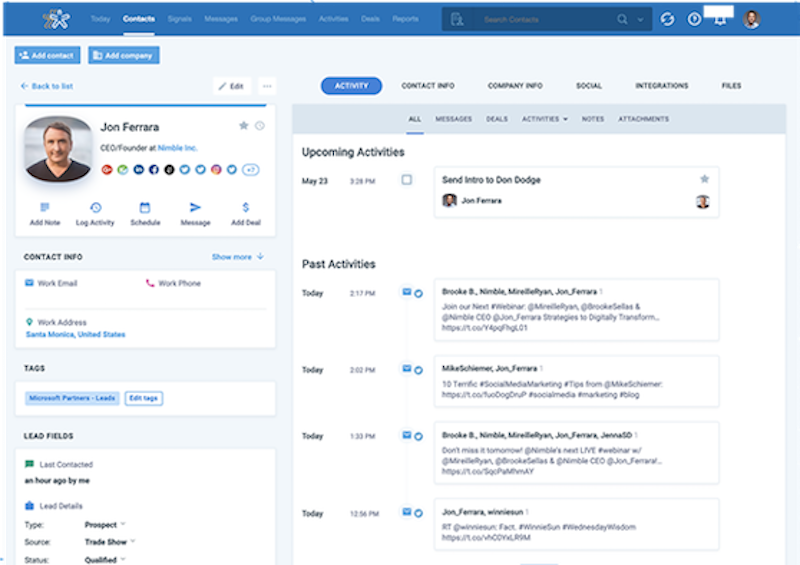Image resolution: width=800 pixels, height=565 pixels.
Task: Open Jon Ferrara's LinkedIn profile icon
Action: (x=138, y=169)
